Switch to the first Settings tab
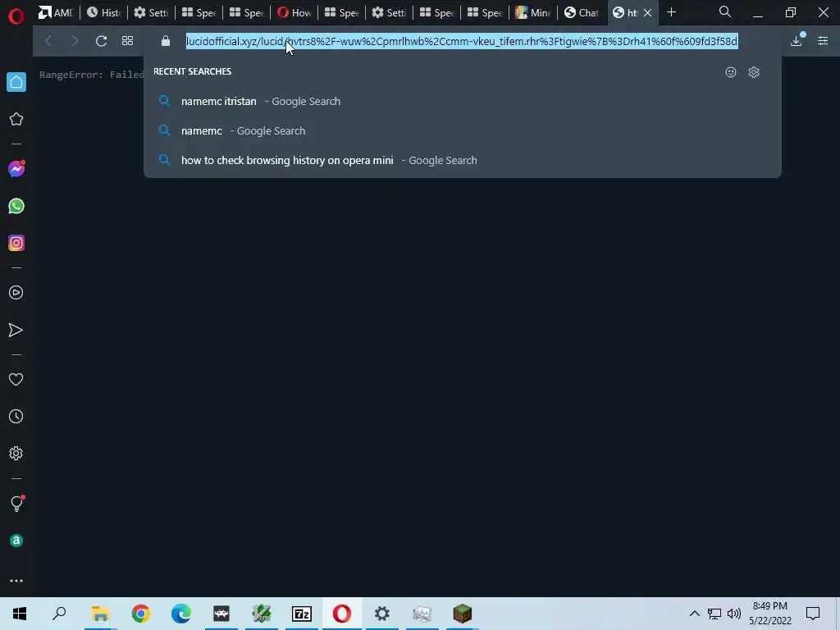This screenshot has width=840, height=630. point(151,12)
